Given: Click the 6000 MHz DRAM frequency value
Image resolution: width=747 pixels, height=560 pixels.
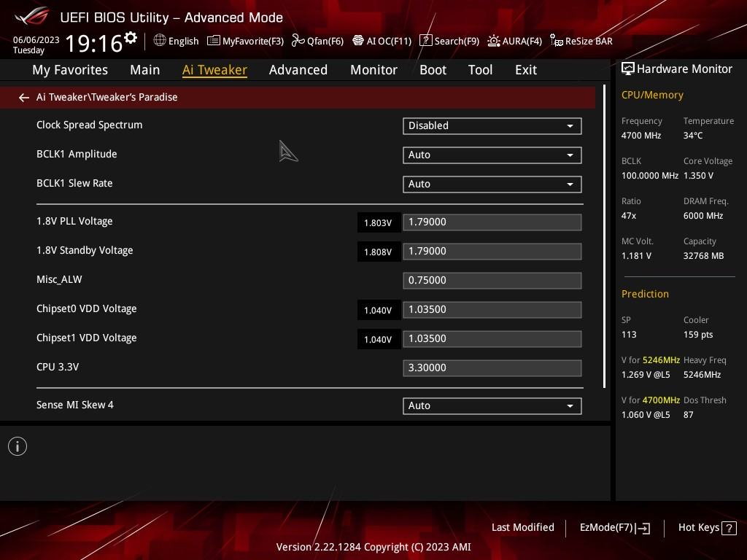Looking at the screenshot, I should (703, 216).
